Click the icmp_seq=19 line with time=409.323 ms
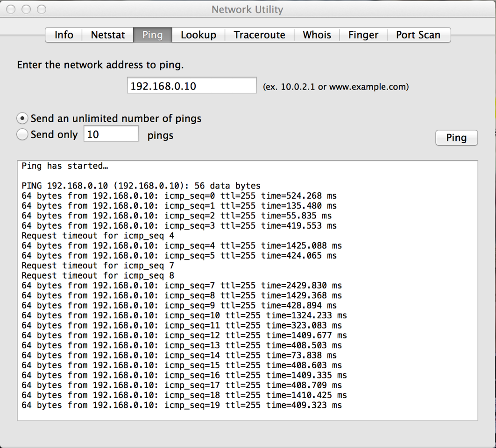This screenshot has height=448, width=496. point(182,406)
